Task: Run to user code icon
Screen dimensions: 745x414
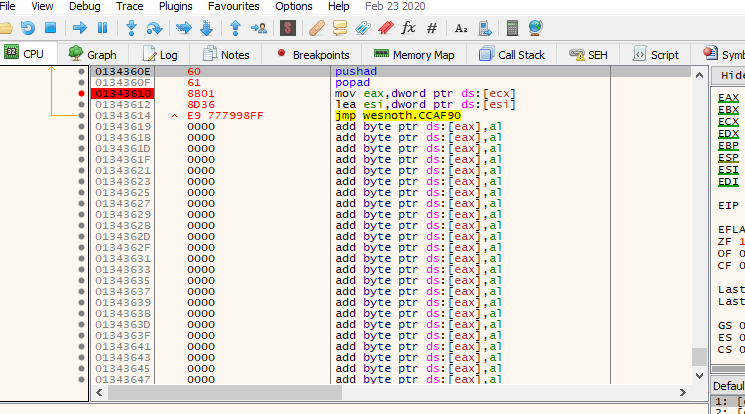Action: [x=259, y=28]
